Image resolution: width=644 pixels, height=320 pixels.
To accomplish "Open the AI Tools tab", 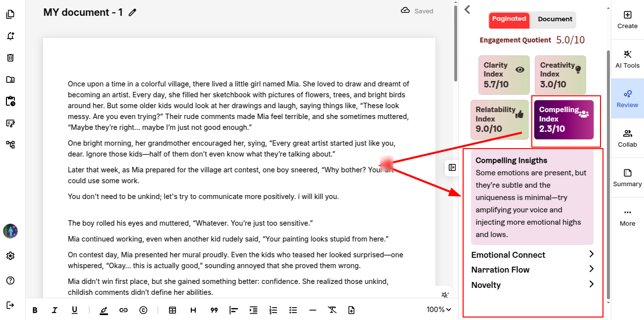I will (627, 59).
